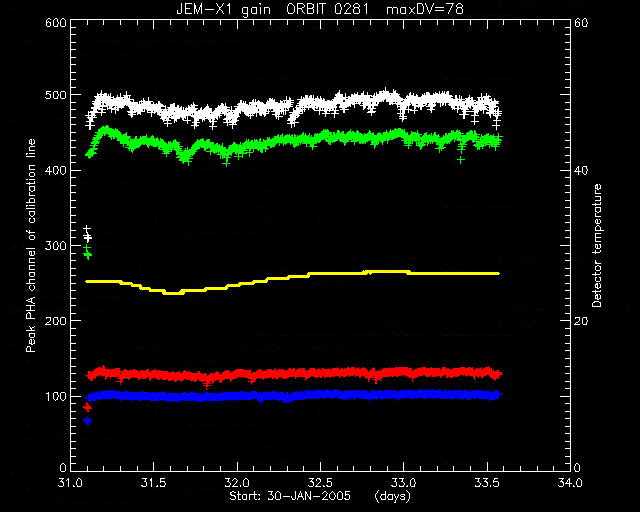Click the isolated white plus markers near 300
The height and width of the screenshot is (512, 640).
[87, 234]
